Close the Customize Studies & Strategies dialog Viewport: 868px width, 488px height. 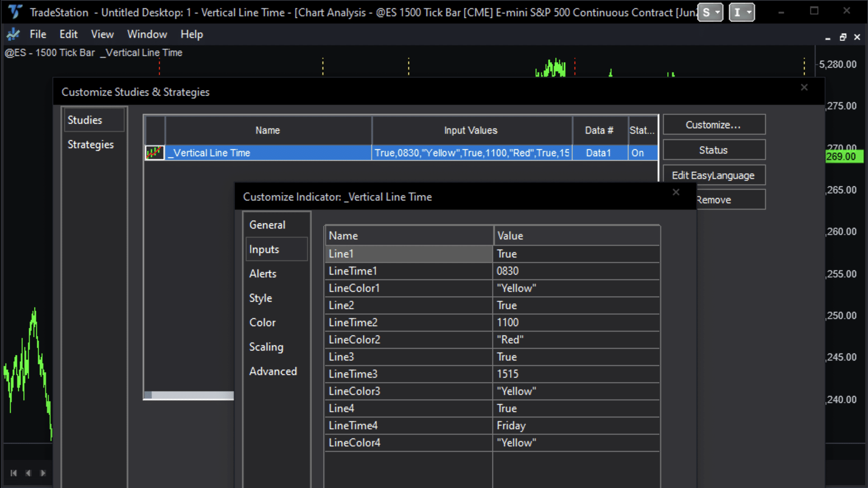pyautogui.click(x=804, y=87)
